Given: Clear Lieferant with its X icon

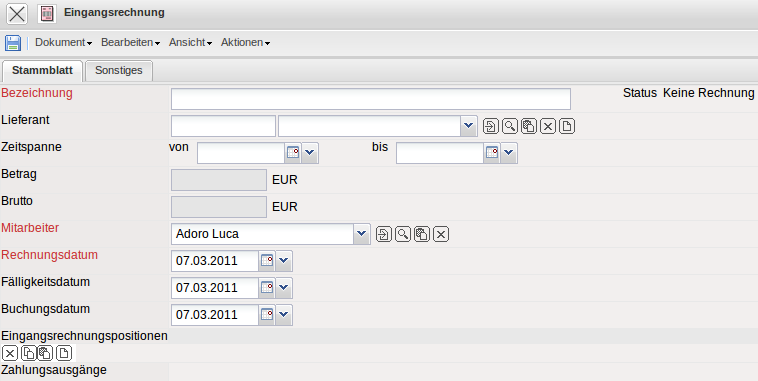Looking at the screenshot, I should click(x=548, y=126).
